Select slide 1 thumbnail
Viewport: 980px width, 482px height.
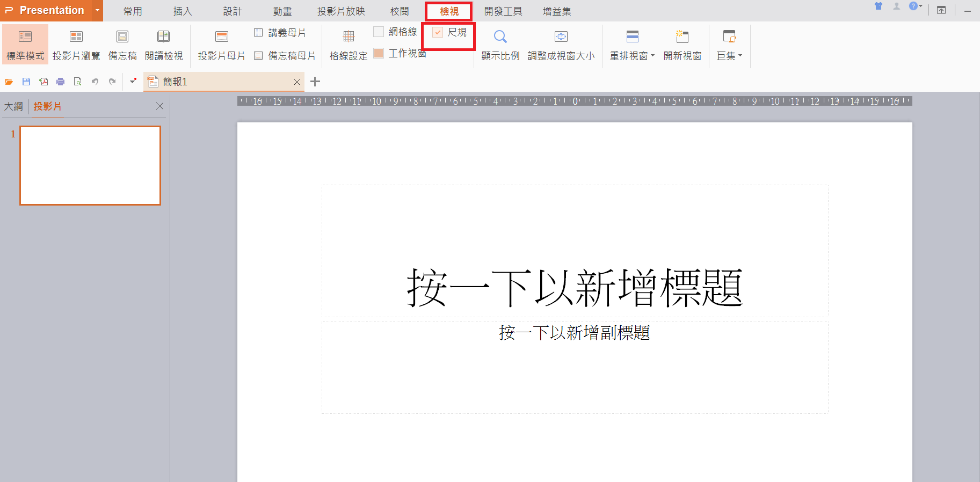[x=90, y=165]
